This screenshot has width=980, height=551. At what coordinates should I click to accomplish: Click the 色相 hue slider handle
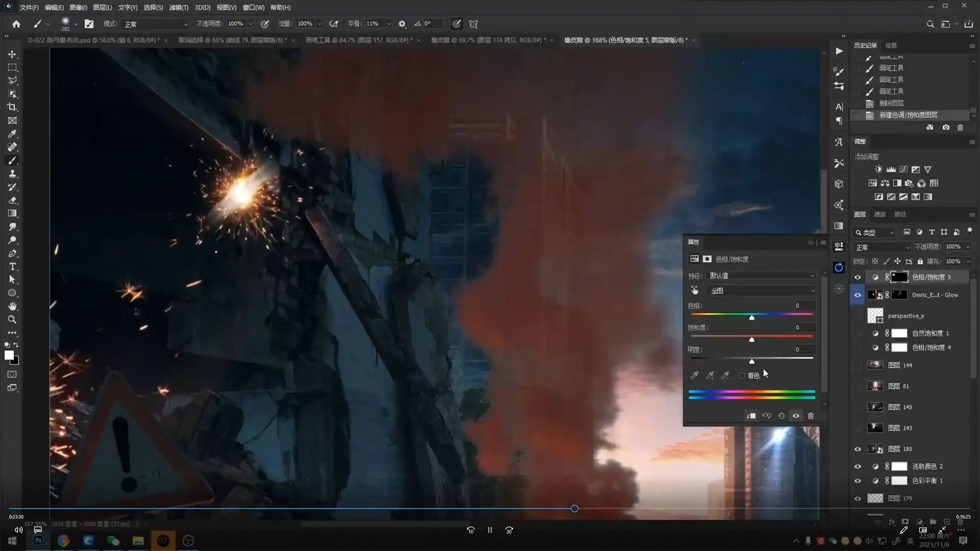coord(751,318)
